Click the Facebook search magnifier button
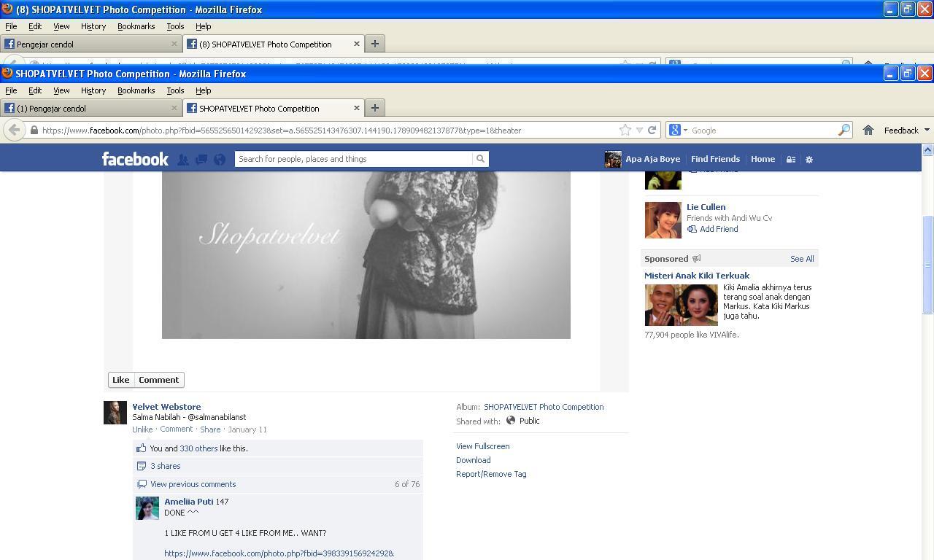 (480, 159)
